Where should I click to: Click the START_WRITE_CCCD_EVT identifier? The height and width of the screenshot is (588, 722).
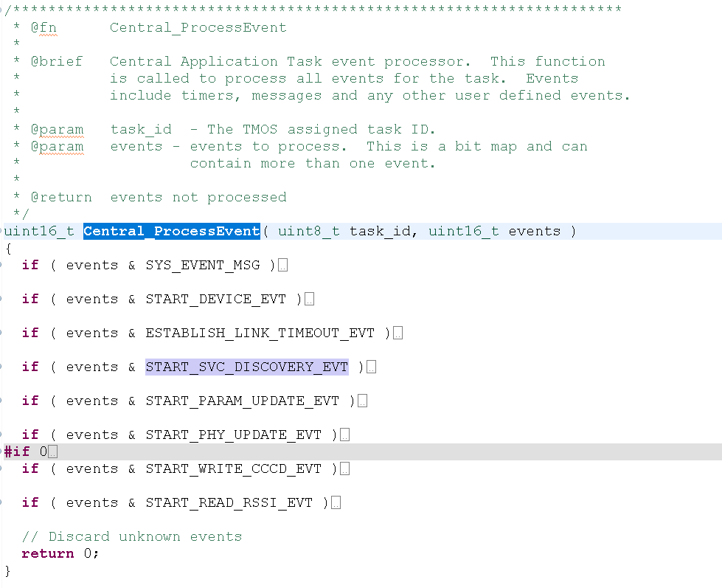pyautogui.click(x=234, y=468)
